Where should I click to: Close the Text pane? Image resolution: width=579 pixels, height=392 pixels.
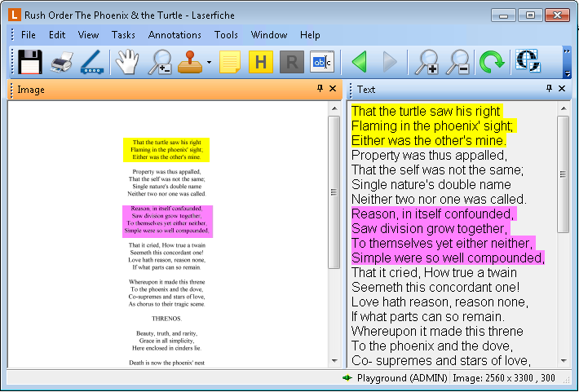[562, 88]
